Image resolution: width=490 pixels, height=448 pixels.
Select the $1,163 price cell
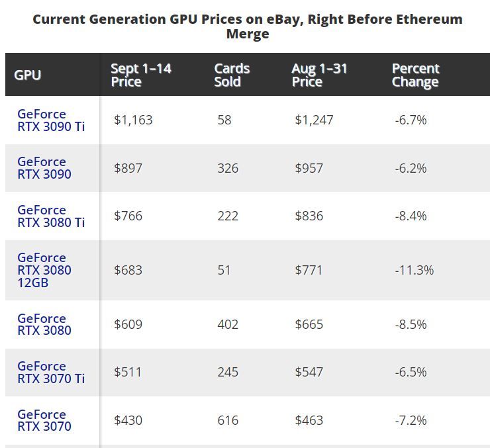(x=133, y=120)
